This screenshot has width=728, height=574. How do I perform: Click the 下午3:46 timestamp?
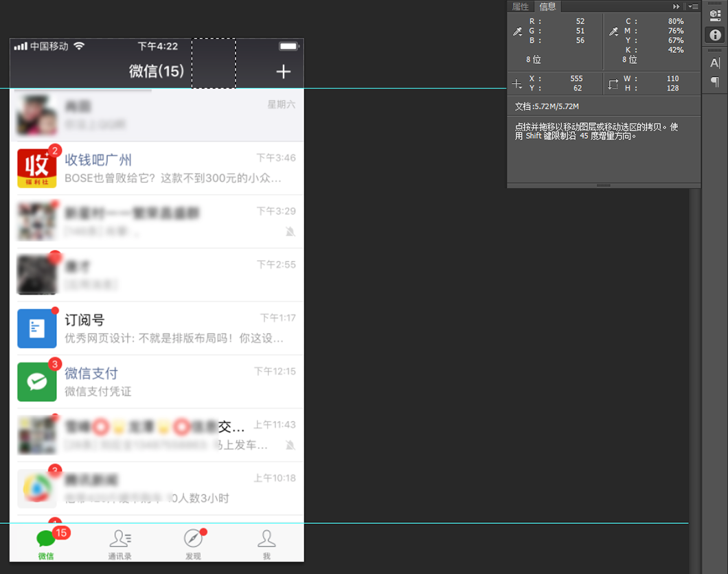[276, 158]
